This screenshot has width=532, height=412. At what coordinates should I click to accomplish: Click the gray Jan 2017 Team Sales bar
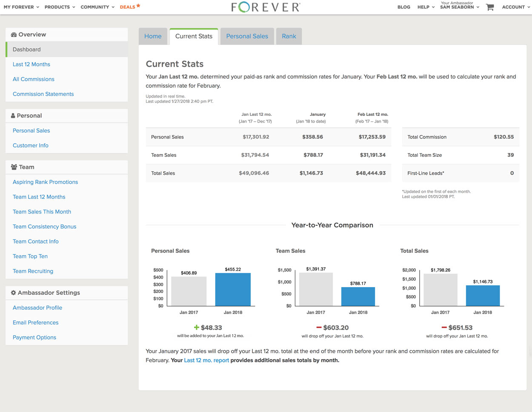[316, 289]
